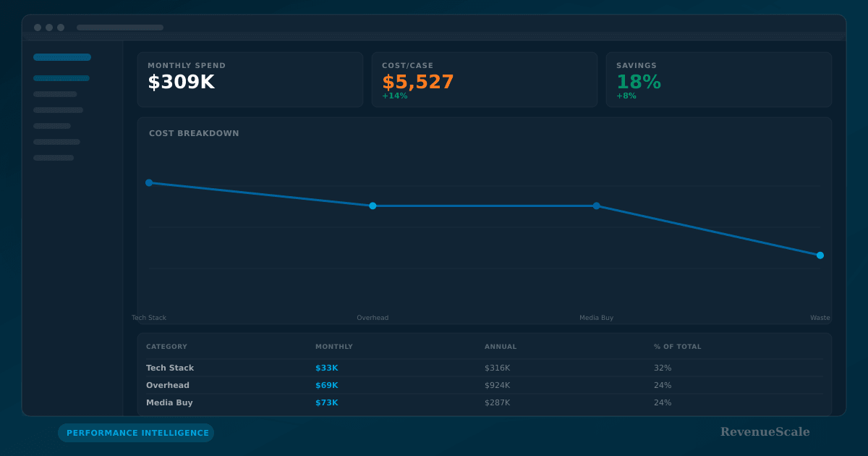Select the Overhead row in table

pyautogui.click(x=168, y=385)
